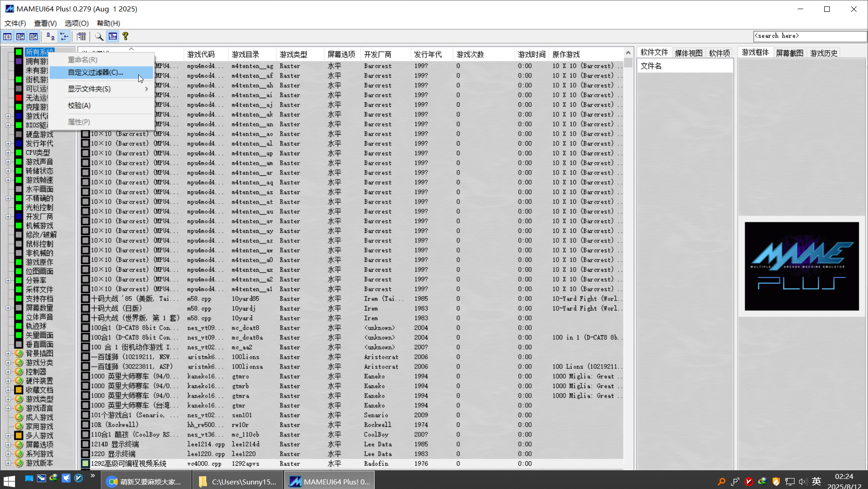This screenshot has width=868, height=489.
Task: Switch to the 屏幕截图 tab
Action: click(790, 53)
